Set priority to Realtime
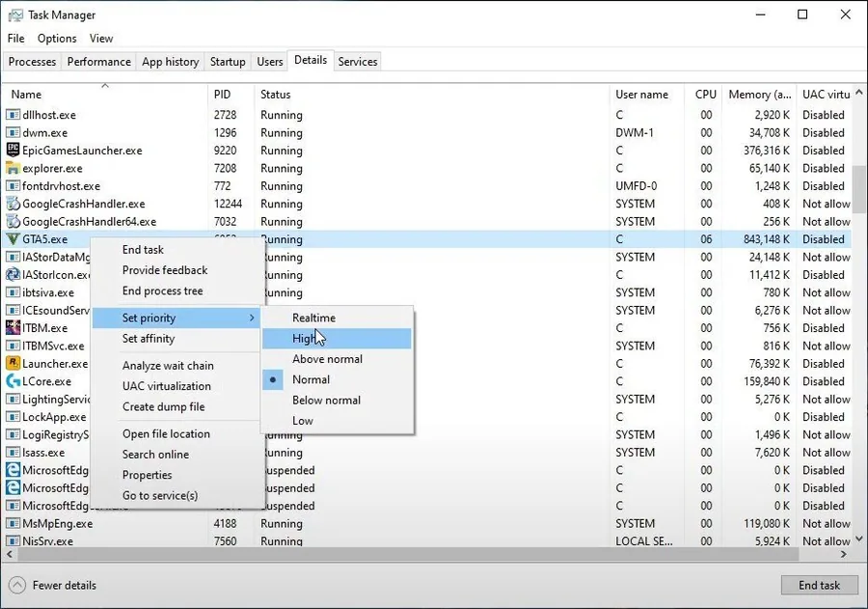 pos(338,318)
